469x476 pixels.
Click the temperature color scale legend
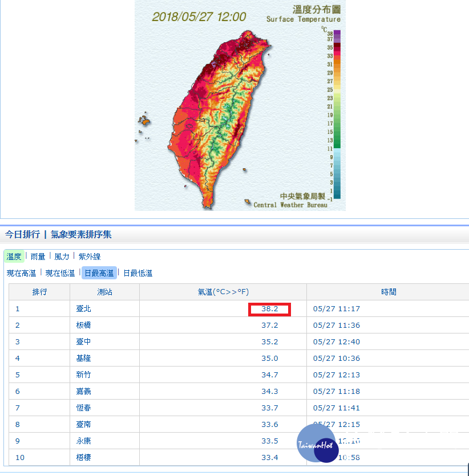337,114
